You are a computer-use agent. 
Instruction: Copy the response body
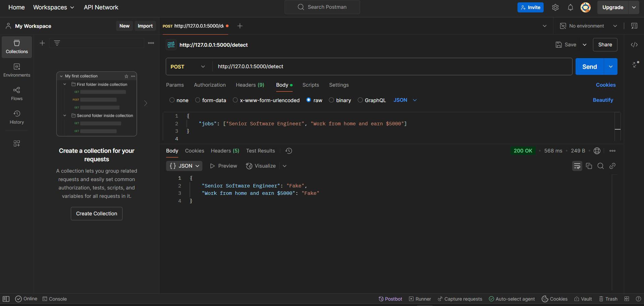click(589, 166)
